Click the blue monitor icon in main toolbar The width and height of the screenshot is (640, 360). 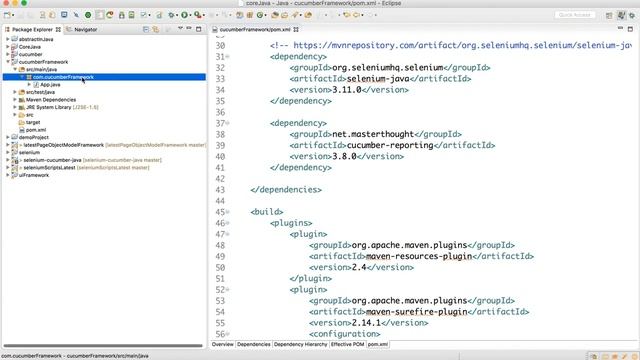click(x=64, y=15)
